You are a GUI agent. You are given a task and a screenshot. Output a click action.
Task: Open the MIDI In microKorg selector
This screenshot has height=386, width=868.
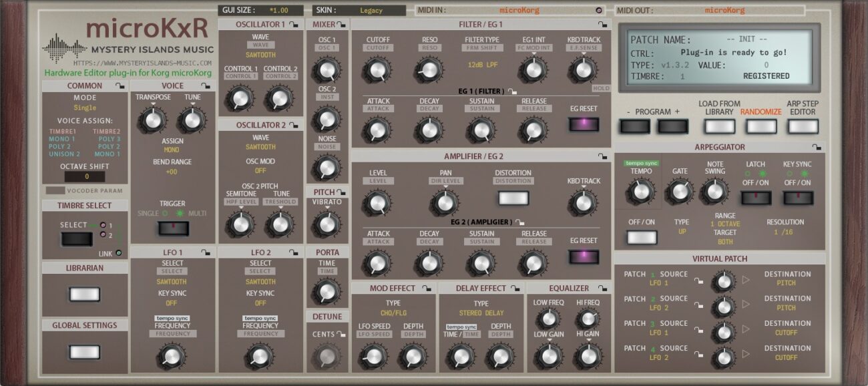[x=519, y=11]
